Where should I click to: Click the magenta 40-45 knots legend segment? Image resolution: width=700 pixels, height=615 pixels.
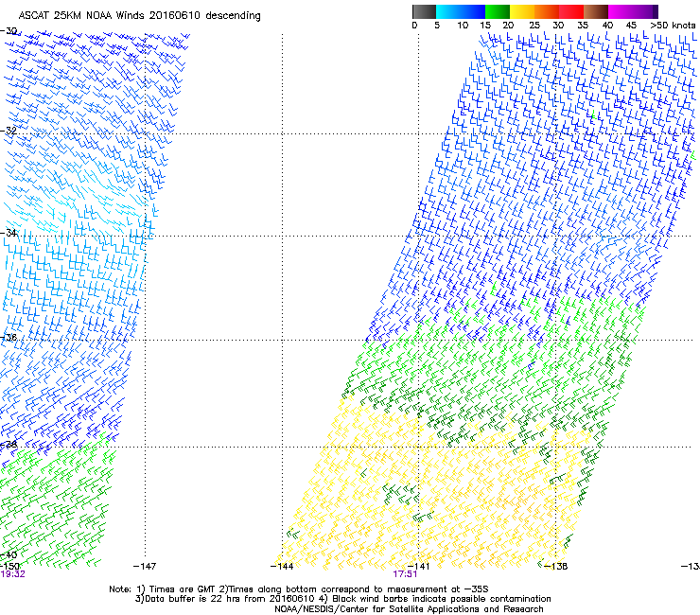tap(621, 11)
